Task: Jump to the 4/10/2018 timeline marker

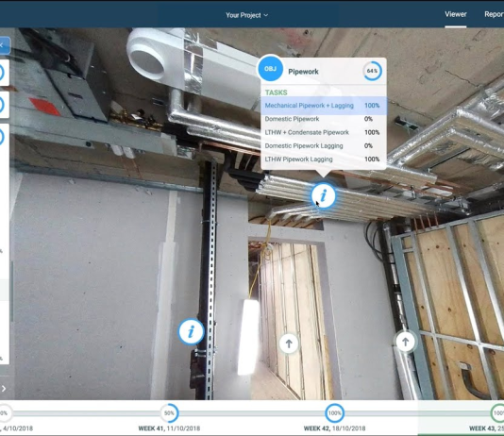Action: (x=4, y=412)
